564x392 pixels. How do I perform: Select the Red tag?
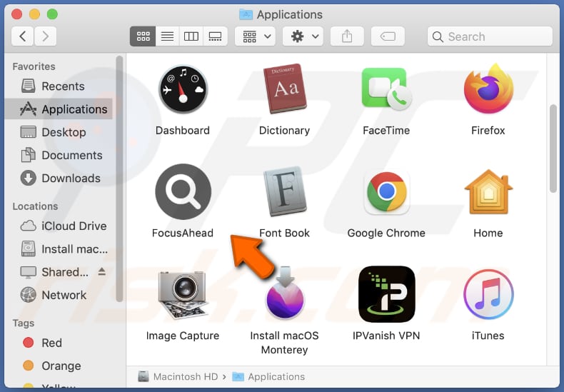[59, 343]
